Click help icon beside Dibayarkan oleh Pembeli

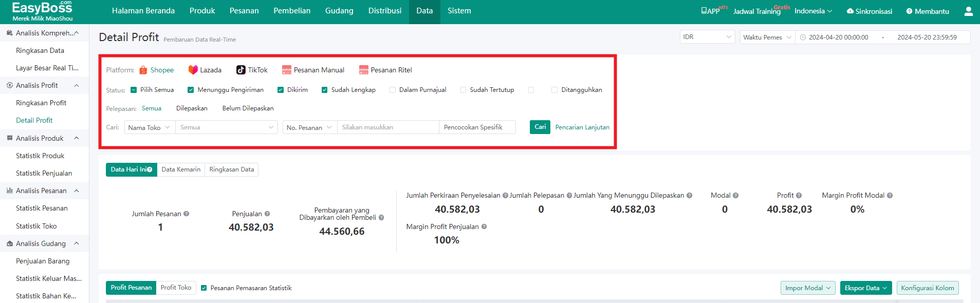click(381, 218)
